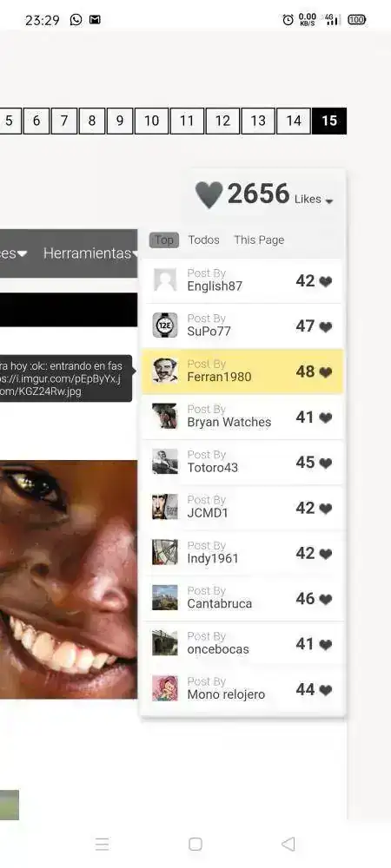This screenshot has width=391, height=868.
Task: Open the post by Cantabruca
Action: [x=242, y=598]
